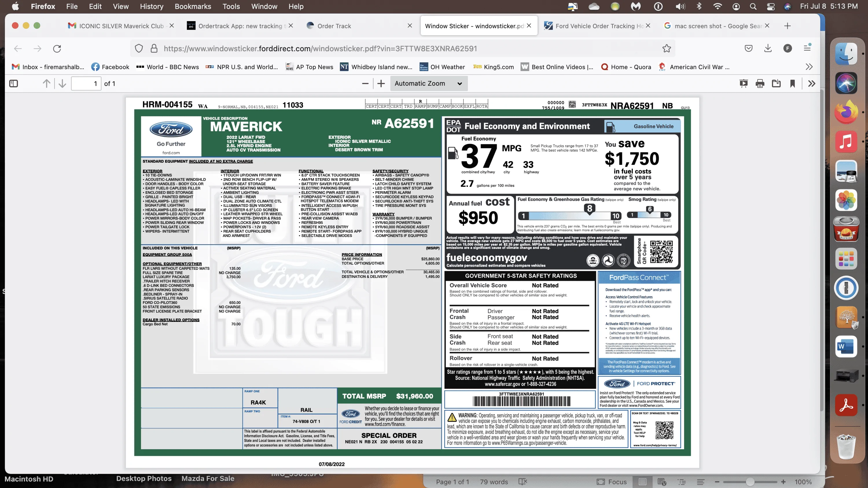This screenshot has width=868, height=488.
Task: Open the Apple menu
Action: coord(15,6)
